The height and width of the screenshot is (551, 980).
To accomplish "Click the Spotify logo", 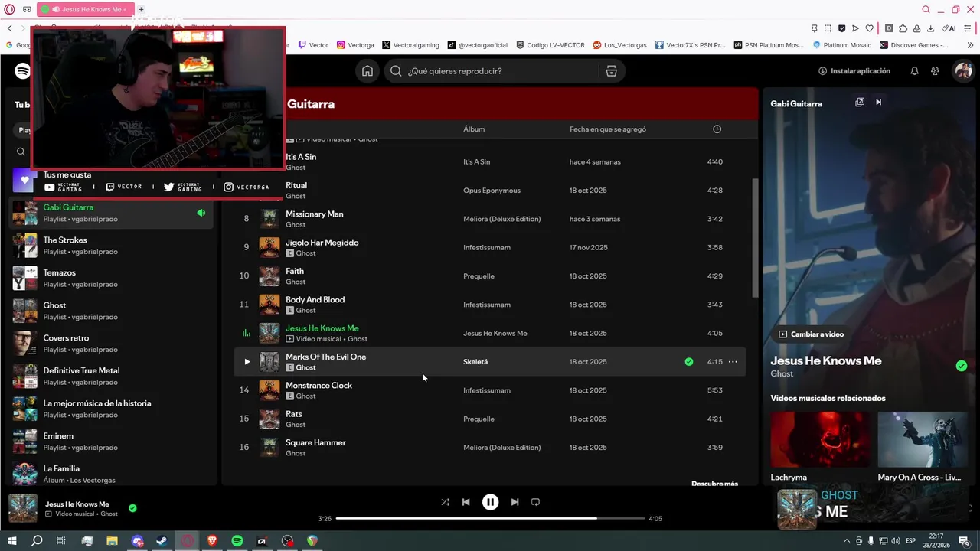I will click(x=23, y=71).
